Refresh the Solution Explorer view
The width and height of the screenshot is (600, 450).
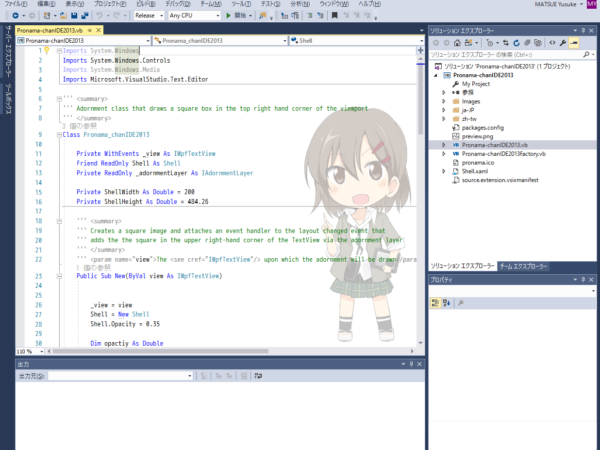click(517, 43)
